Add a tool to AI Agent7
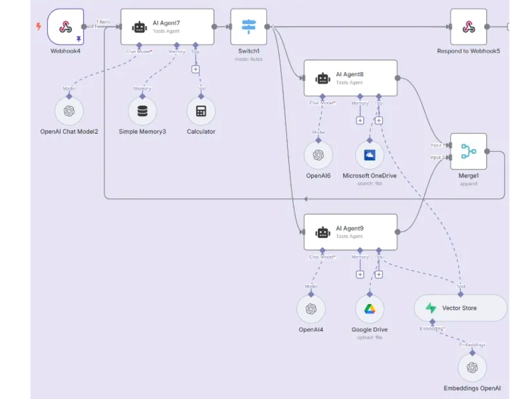The height and width of the screenshot is (399, 532). 196,69
